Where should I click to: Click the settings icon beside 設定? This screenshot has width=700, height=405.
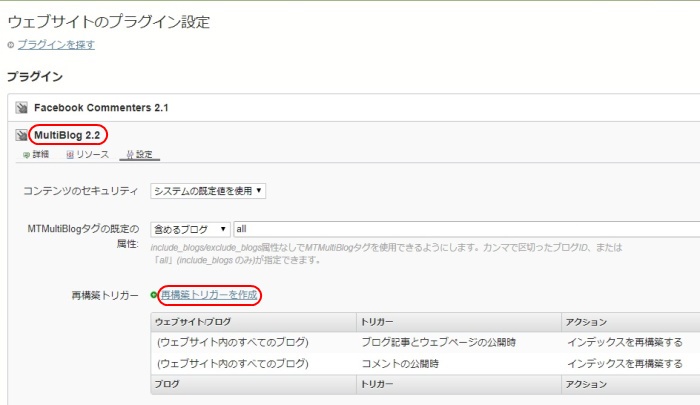pos(130,155)
